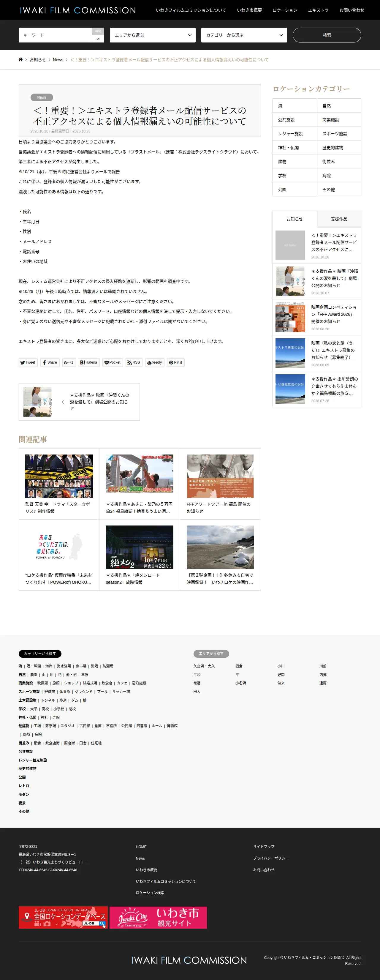Open sidebar news 映画企画コンペティション FFF Award 2026

tap(317, 318)
